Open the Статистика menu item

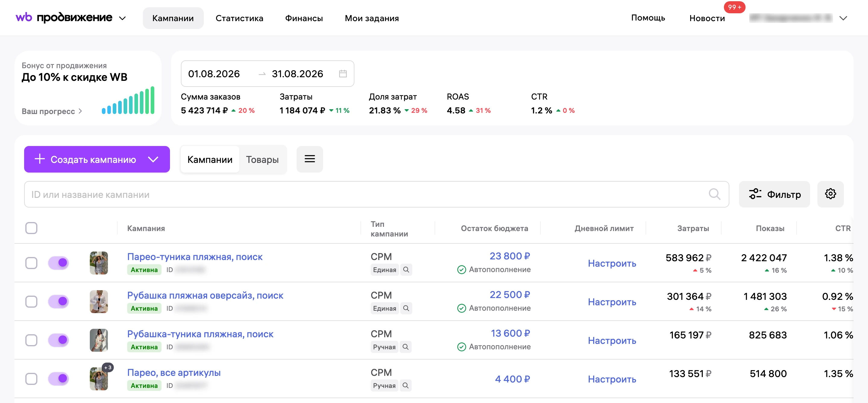point(239,18)
